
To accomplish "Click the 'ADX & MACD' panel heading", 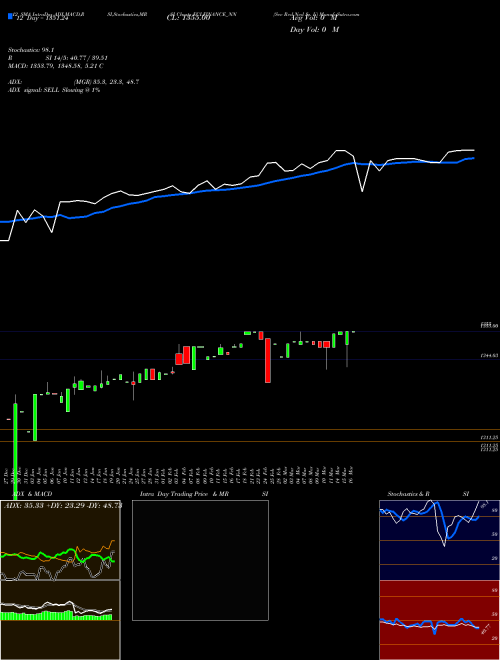I will tap(32, 494).
